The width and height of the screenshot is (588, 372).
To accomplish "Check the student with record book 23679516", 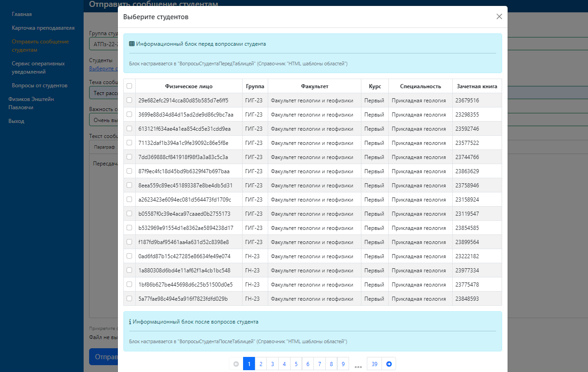I will [129, 100].
